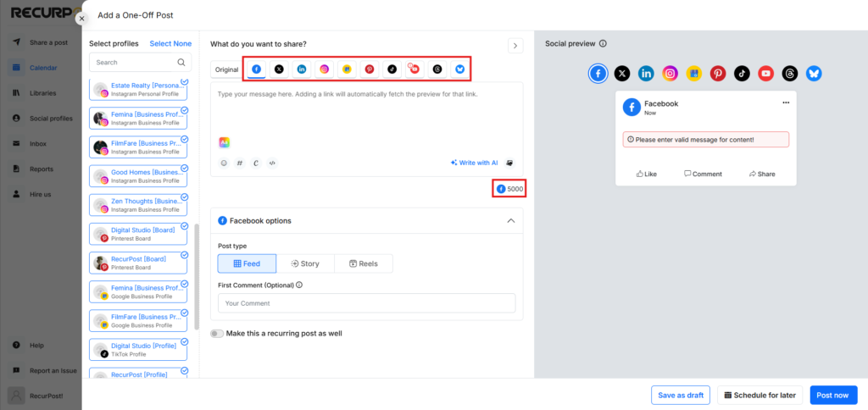Preview the post on Facebook in Social preview
Screen dimensions: 868x410
[x=598, y=73]
